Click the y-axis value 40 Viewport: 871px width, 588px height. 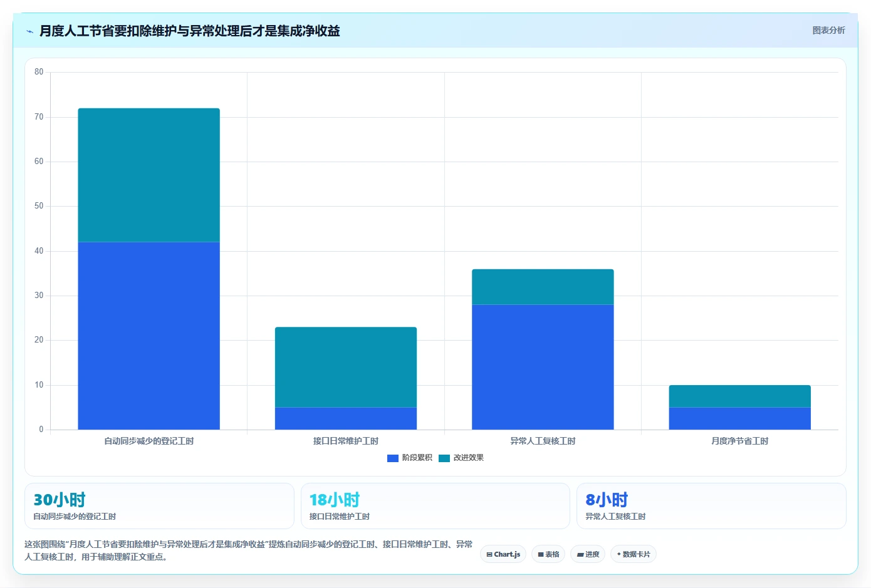pos(39,250)
